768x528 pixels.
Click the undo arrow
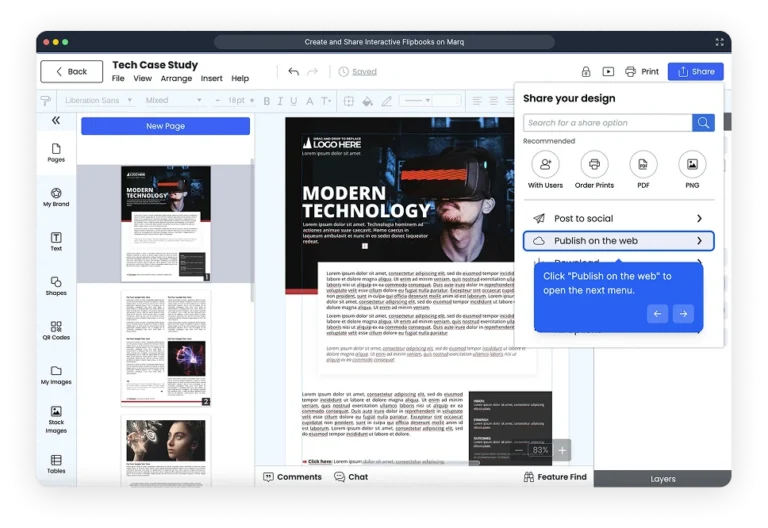[293, 72]
